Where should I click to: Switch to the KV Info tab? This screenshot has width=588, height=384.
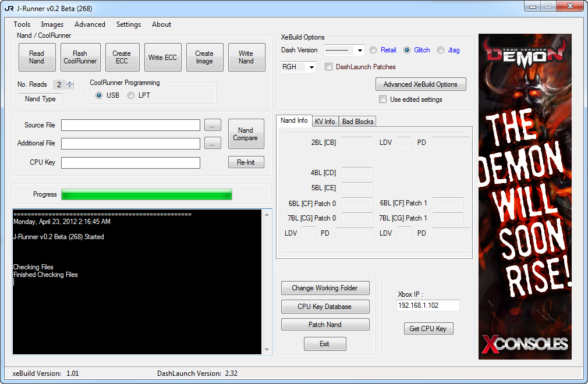(325, 121)
